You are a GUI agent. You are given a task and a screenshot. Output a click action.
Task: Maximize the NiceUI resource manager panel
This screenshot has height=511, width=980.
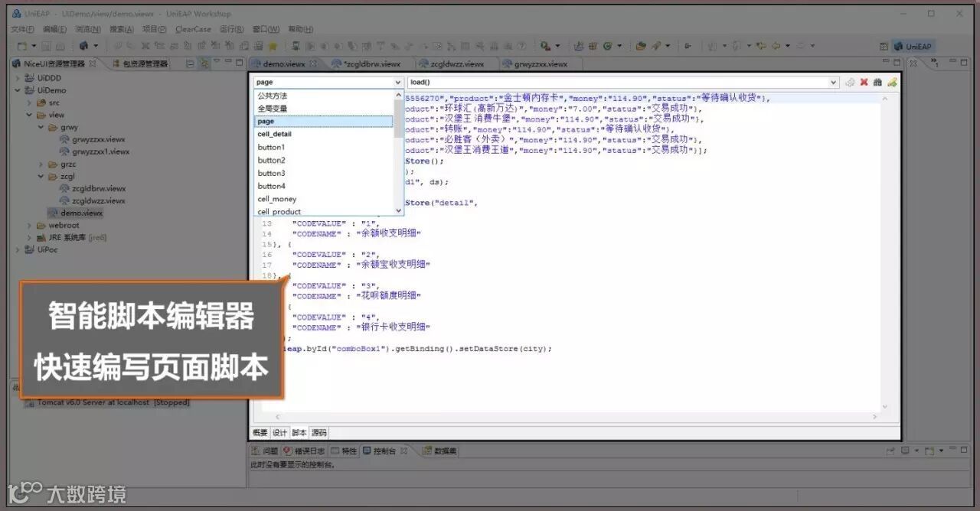(x=238, y=63)
